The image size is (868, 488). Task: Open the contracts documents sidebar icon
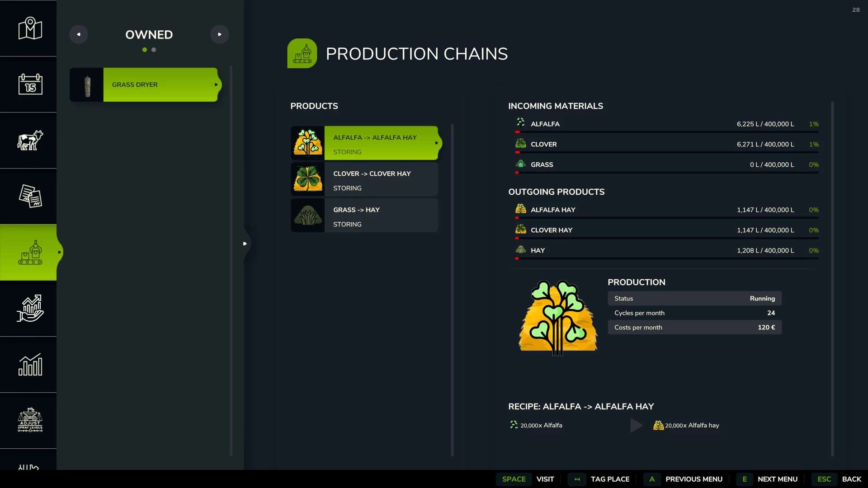[30, 197]
